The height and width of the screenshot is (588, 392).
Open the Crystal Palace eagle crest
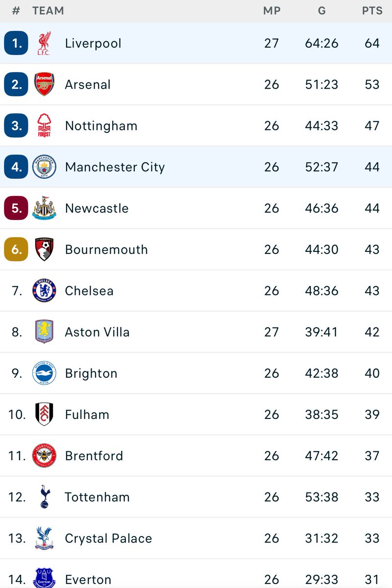[44, 538]
